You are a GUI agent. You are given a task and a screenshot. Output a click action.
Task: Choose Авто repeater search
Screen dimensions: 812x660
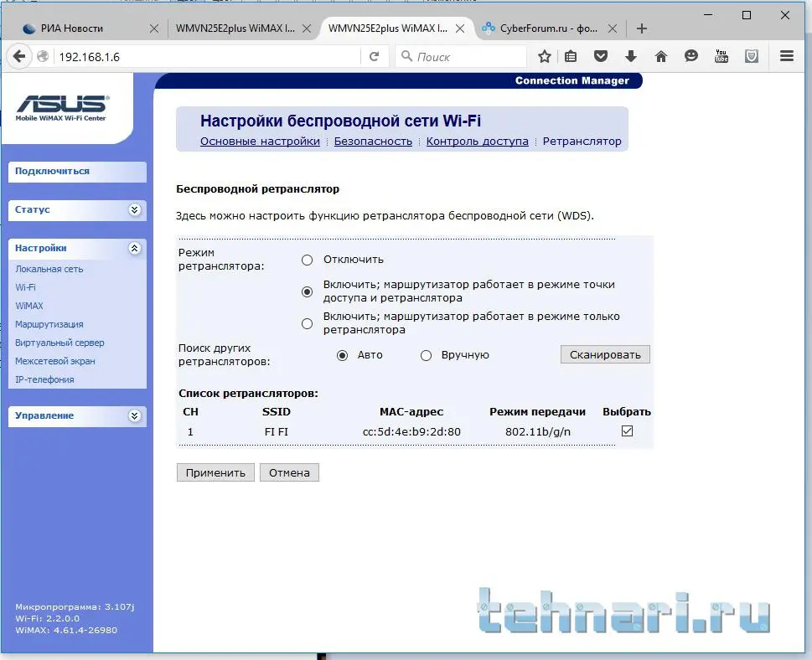(x=342, y=356)
